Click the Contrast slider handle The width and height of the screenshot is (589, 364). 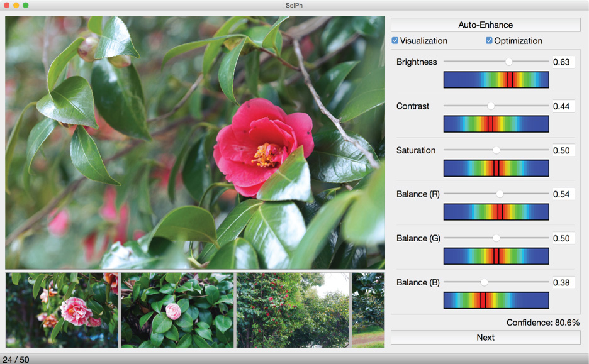coord(491,106)
